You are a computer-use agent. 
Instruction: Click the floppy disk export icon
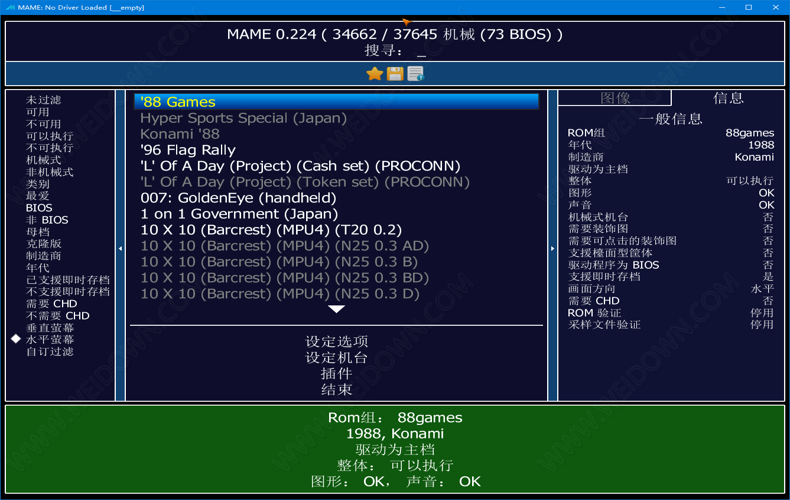[x=395, y=74]
